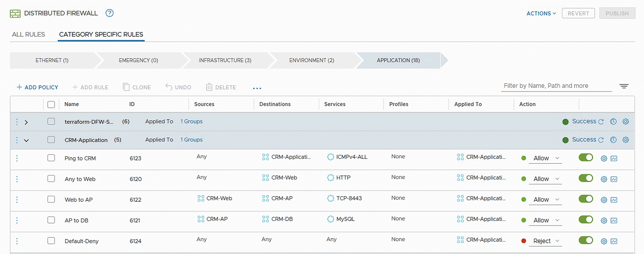Viewport: 644px width, 254px height.
Task: Open the Ethernet (1) category
Action: [x=52, y=60]
